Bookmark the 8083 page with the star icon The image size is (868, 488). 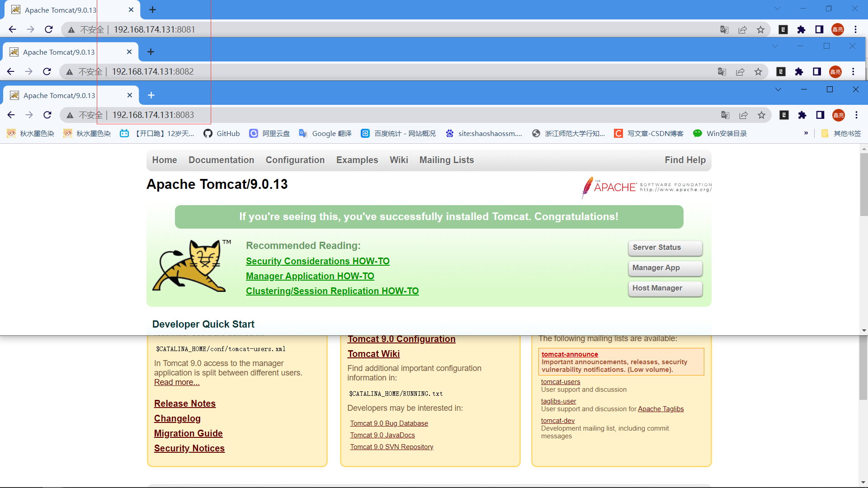click(x=761, y=115)
